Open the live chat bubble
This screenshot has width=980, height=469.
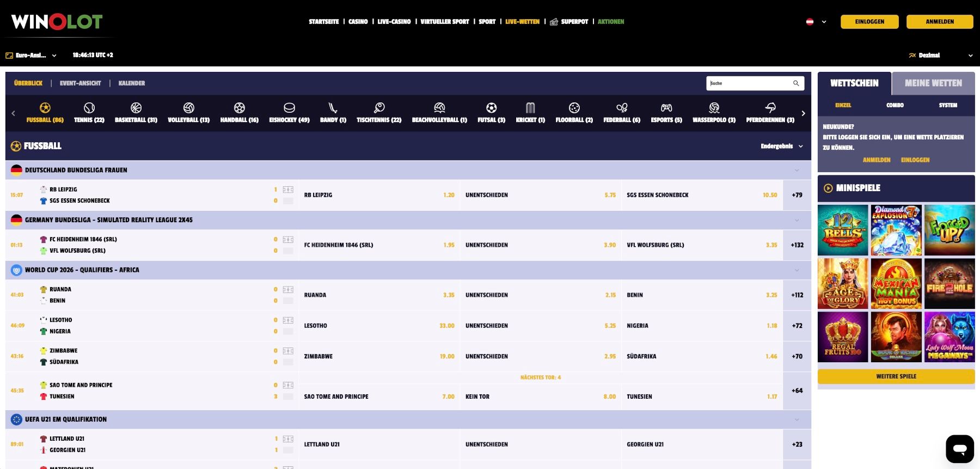(x=960, y=449)
